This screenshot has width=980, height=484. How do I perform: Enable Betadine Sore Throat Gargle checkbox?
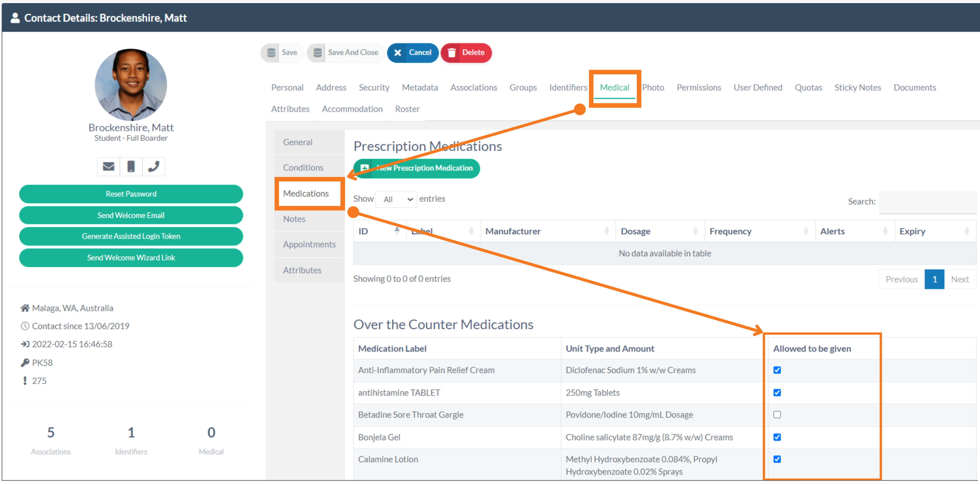777,414
